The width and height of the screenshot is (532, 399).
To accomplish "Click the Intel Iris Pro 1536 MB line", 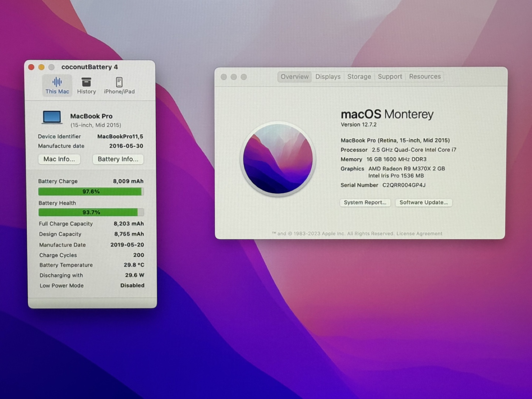I will pyautogui.click(x=396, y=176).
